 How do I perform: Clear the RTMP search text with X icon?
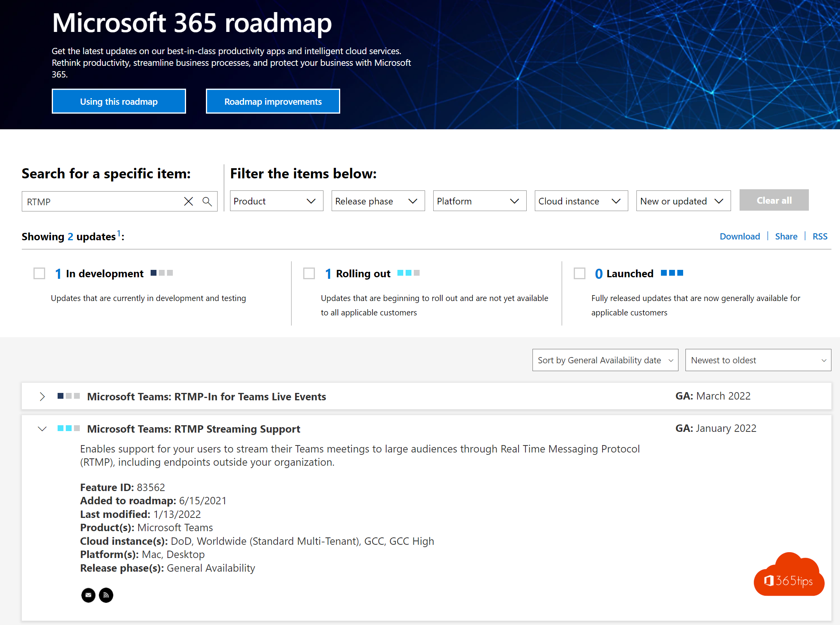(188, 201)
